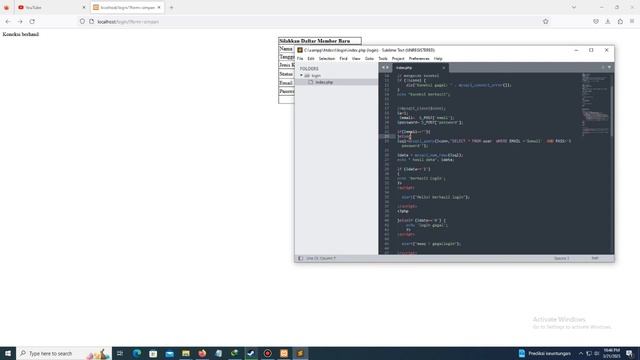Open the screen recorder icon on taskbar
Viewport: 640px width, 360px height.
(x=267, y=353)
